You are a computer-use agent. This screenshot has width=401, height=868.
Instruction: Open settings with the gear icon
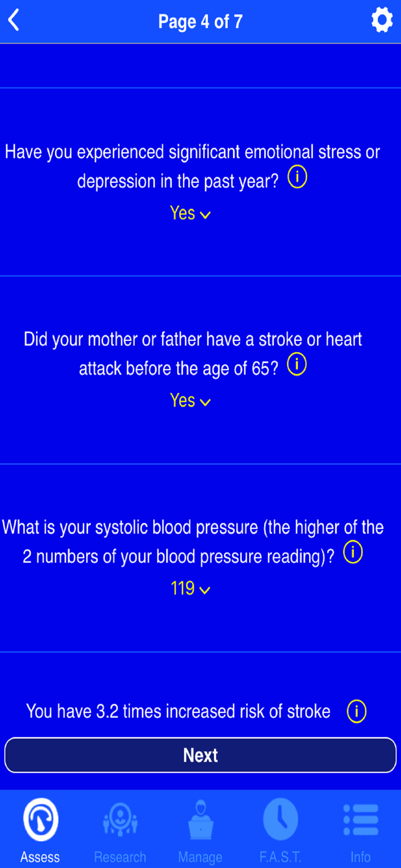[x=382, y=20]
